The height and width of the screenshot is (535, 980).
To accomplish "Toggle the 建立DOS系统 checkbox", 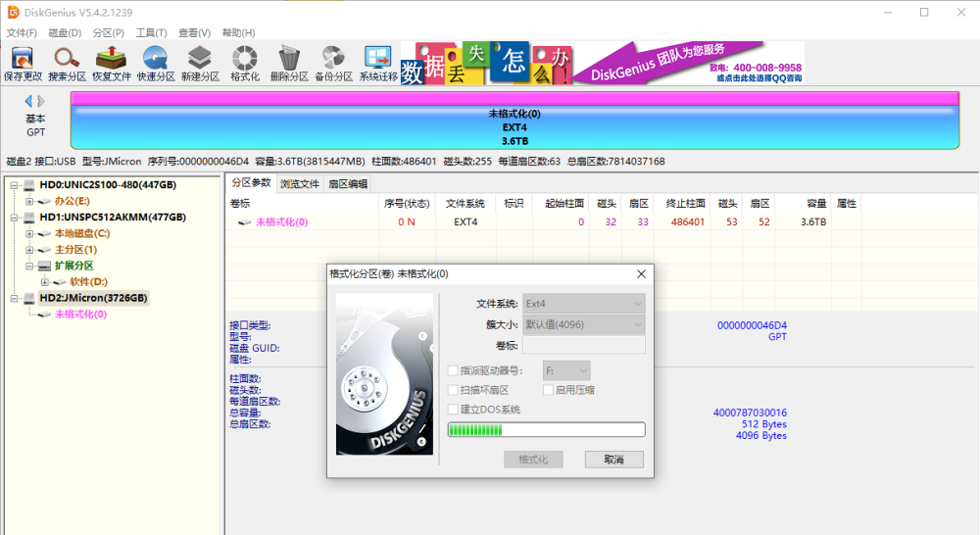I will point(453,410).
